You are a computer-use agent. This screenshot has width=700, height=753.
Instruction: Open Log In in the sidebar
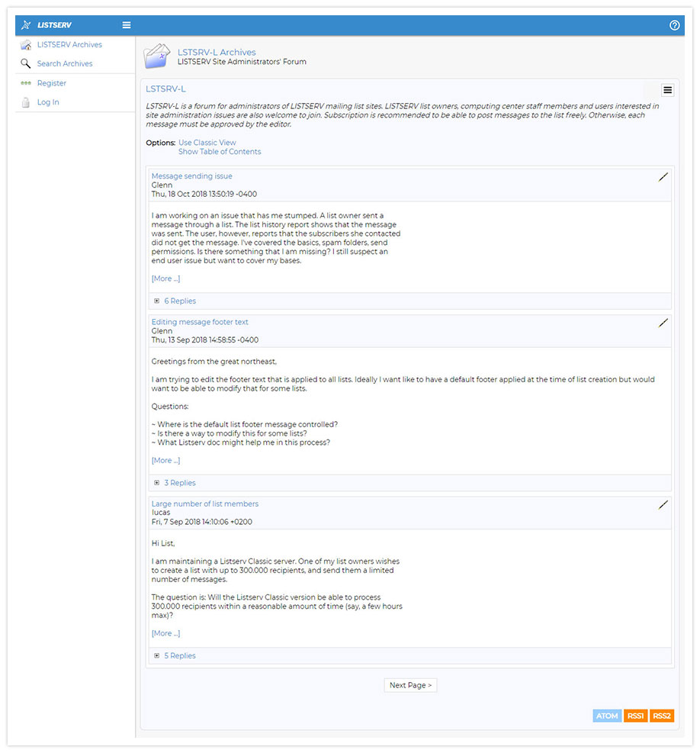coord(48,102)
